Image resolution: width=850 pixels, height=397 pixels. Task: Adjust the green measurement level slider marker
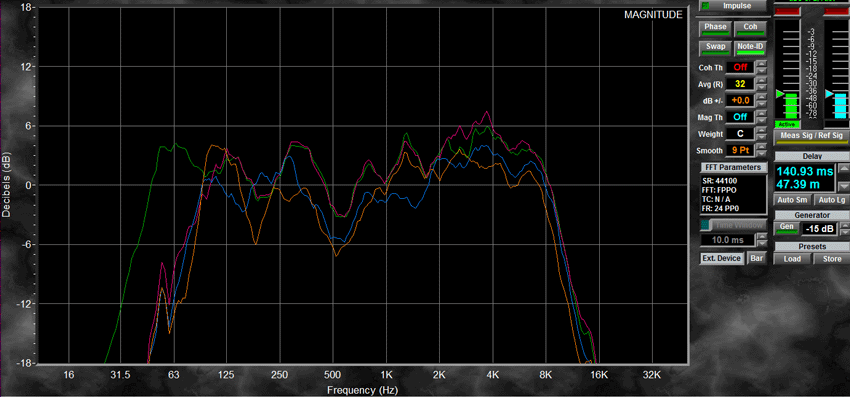(x=780, y=94)
